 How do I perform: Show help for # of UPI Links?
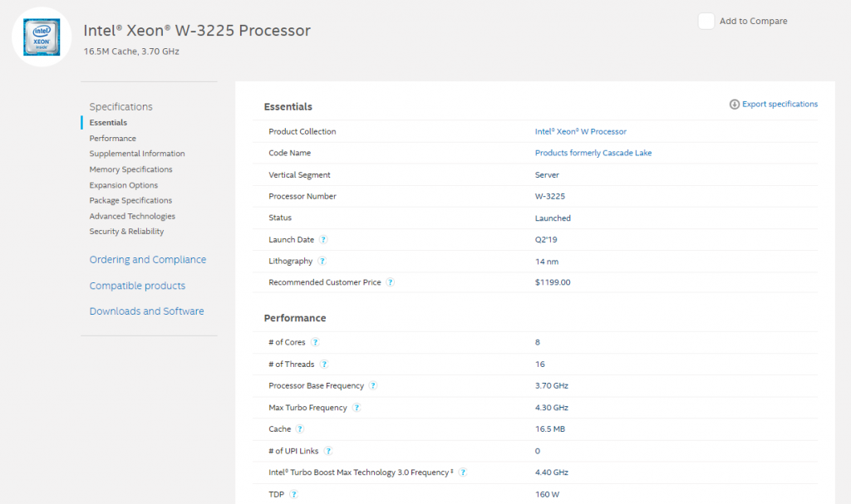tap(328, 451)
